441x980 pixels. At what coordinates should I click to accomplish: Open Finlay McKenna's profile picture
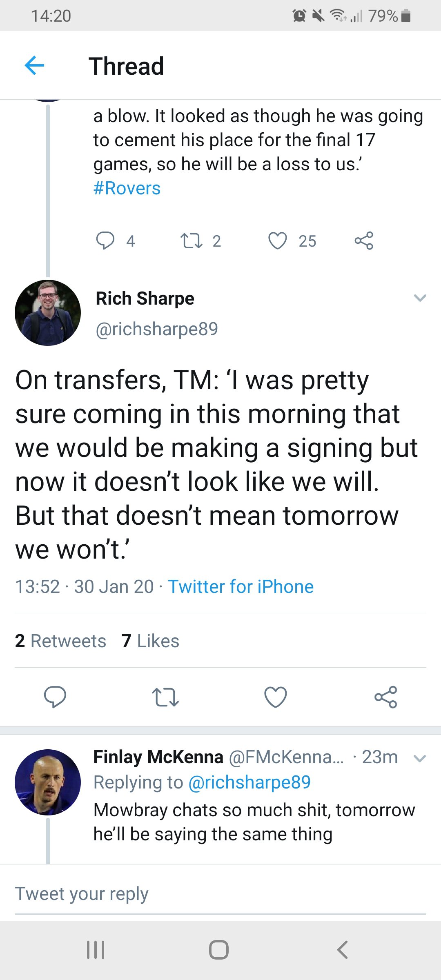[48, 782]
